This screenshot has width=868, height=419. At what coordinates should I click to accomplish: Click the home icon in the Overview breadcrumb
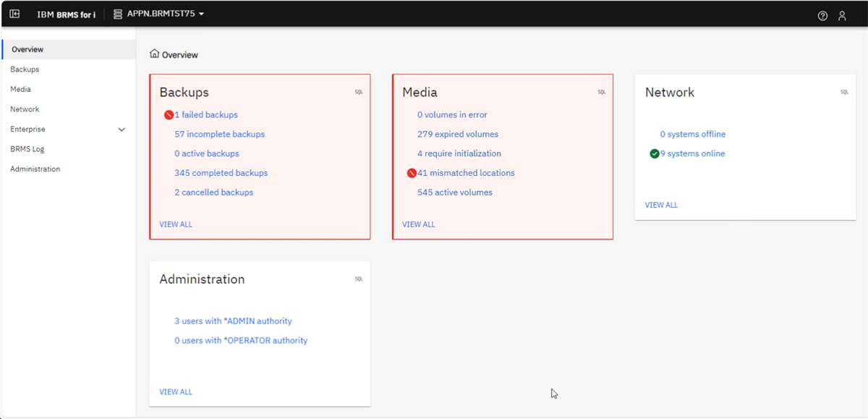coord(153,54)
